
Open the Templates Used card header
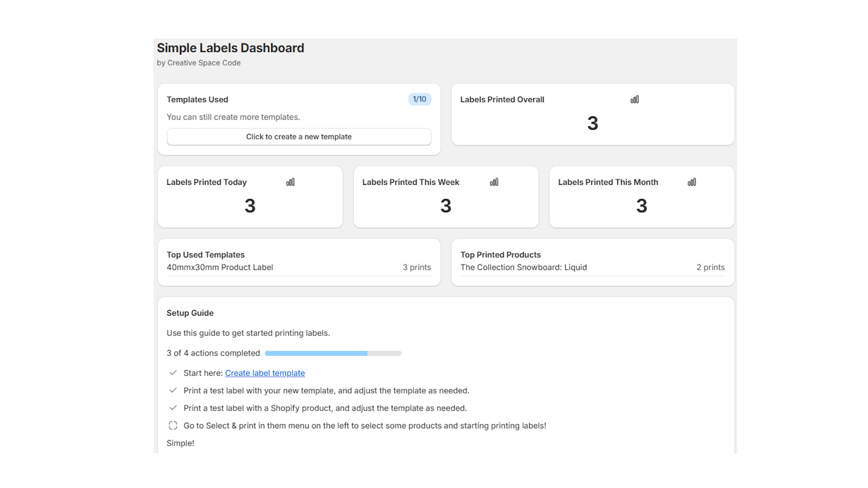tap(197, 99)
